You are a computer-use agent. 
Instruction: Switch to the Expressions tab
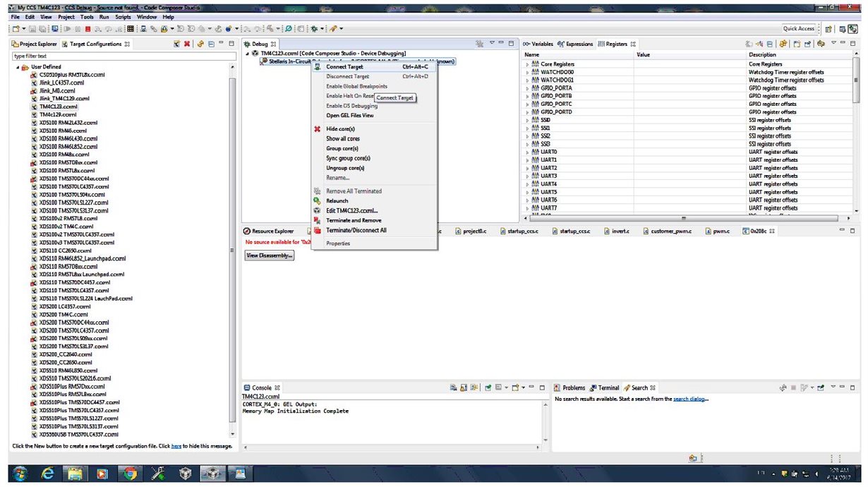click(575, 44)
